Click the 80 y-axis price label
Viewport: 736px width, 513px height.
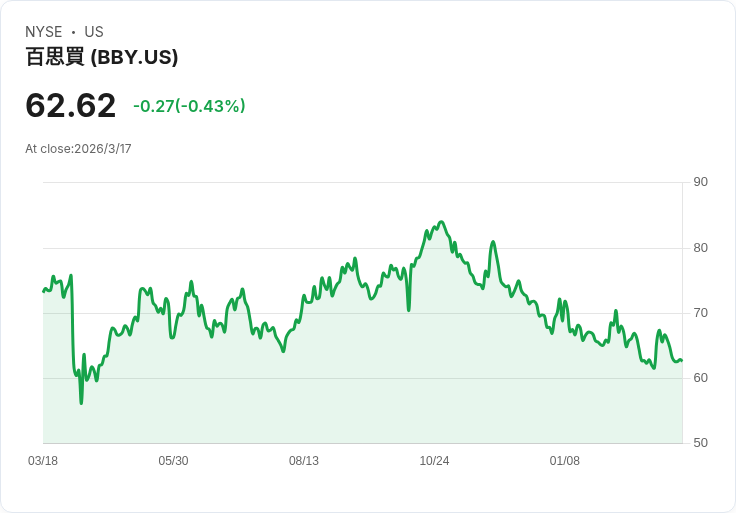click(700, 248)
